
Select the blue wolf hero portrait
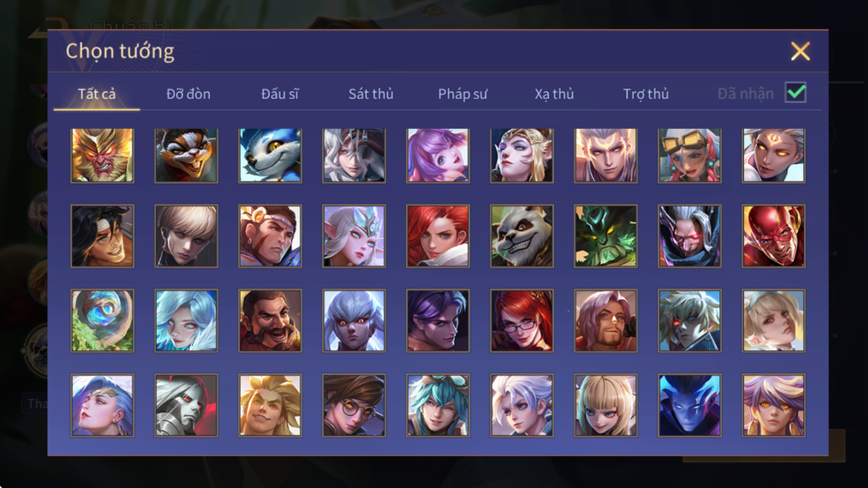pos(270,156)
